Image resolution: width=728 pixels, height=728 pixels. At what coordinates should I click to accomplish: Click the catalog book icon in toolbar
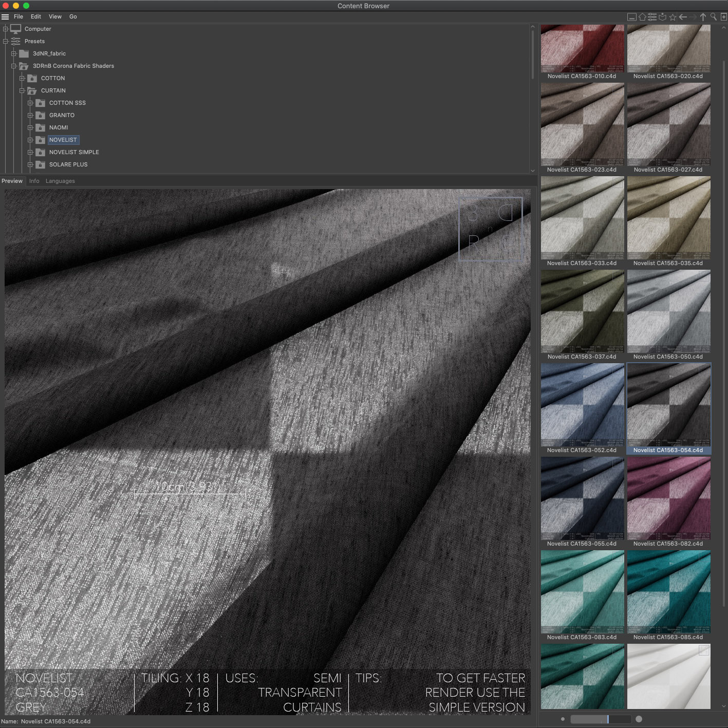click(x=663, y=17)
